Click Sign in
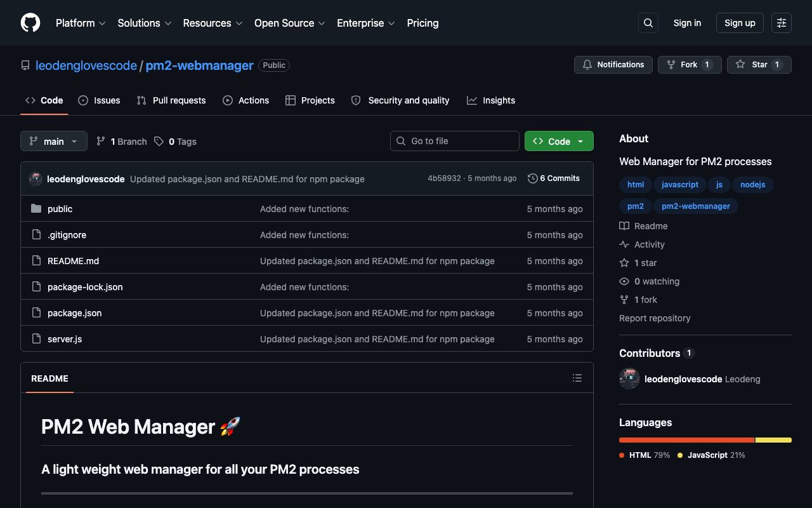Image resolution: width=812 pixels, height=508 pixels. pyautogui.click(x=687, y=23)
